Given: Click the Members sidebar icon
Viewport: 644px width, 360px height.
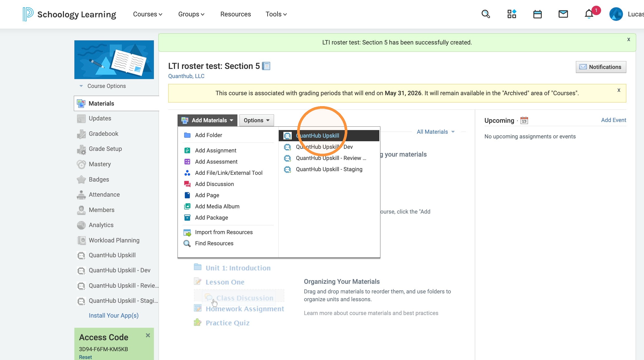Looking at the screenshot, I should point(81,210).
